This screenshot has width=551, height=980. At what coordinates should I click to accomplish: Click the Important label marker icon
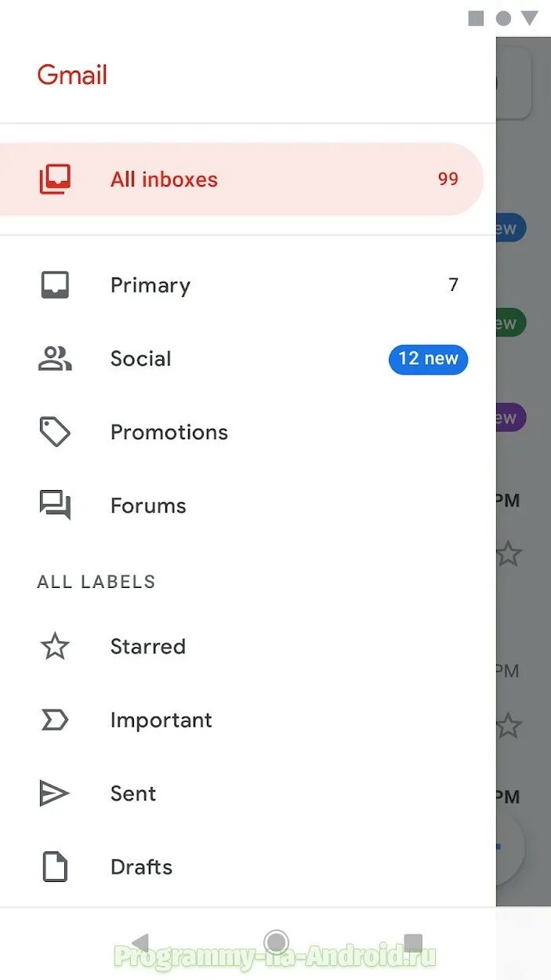(x=55, y=720)
